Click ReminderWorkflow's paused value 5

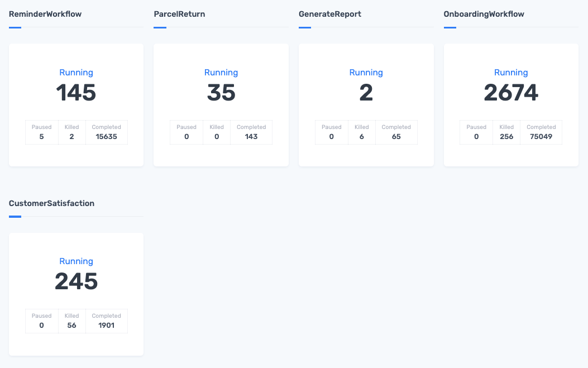pyautogui.click(x=42, y=137)
